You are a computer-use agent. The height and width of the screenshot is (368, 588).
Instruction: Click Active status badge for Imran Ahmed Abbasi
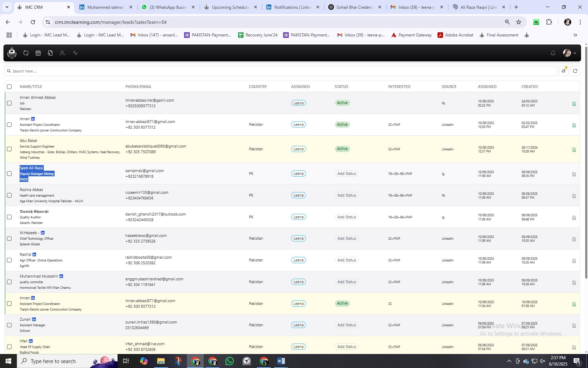point(342,103)
